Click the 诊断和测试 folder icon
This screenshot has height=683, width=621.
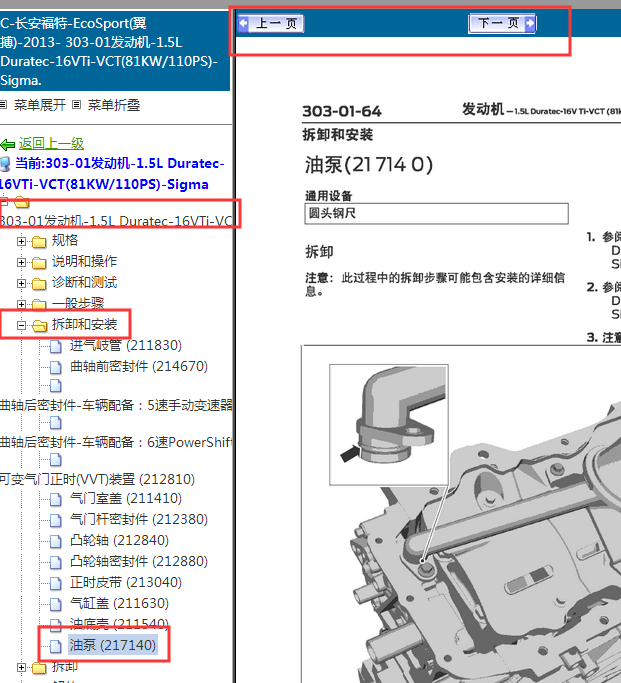tap(39, 284)
